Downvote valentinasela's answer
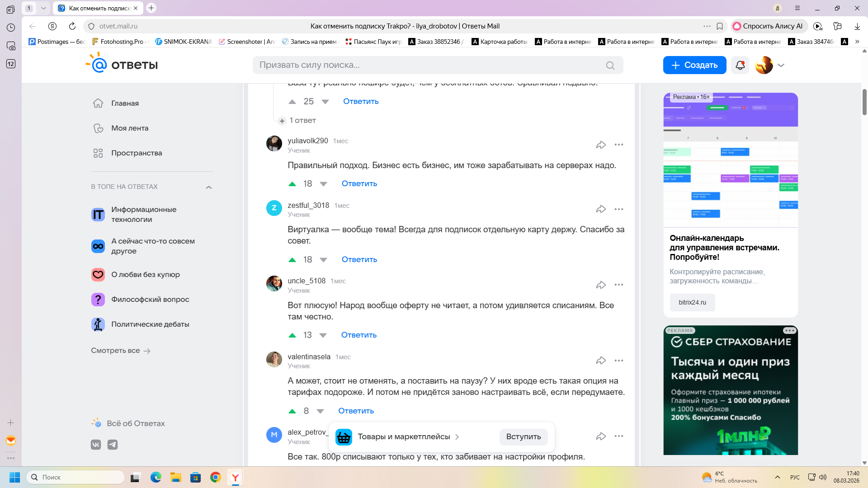868x488 pixels. coord(321,411)
